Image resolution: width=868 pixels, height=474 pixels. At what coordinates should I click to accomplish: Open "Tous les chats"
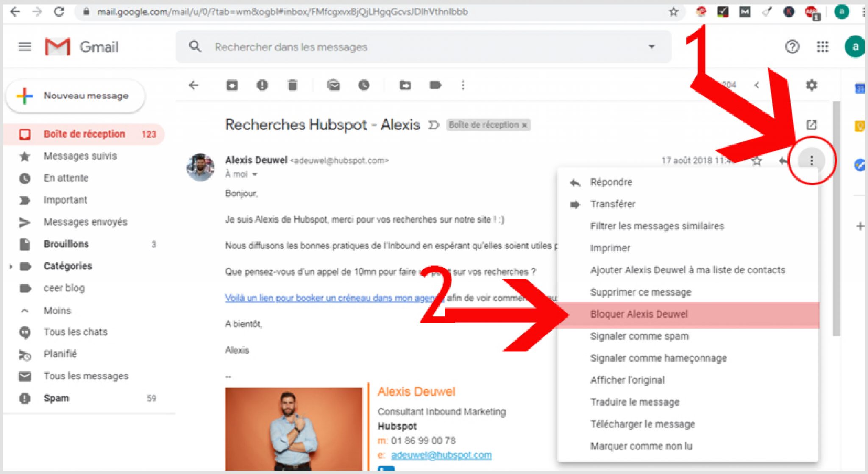pyautogui.click(x=84, y=332)
